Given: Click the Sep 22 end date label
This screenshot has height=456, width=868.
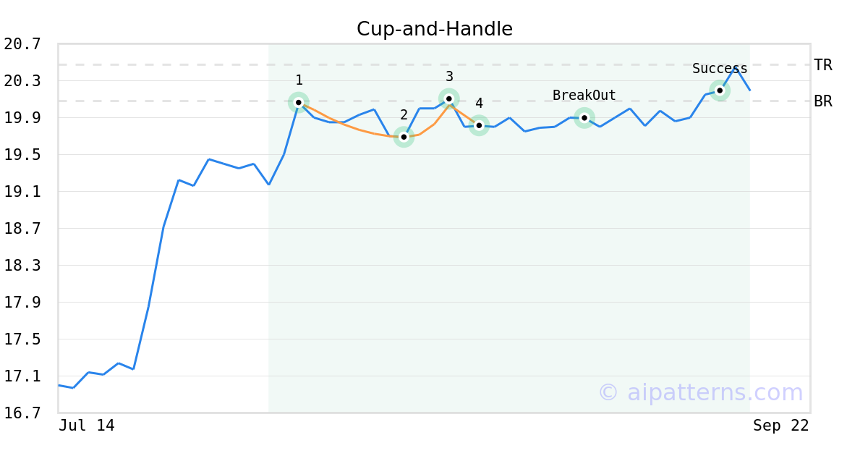Looking at the screenshot, I should (x=780, y=426).
